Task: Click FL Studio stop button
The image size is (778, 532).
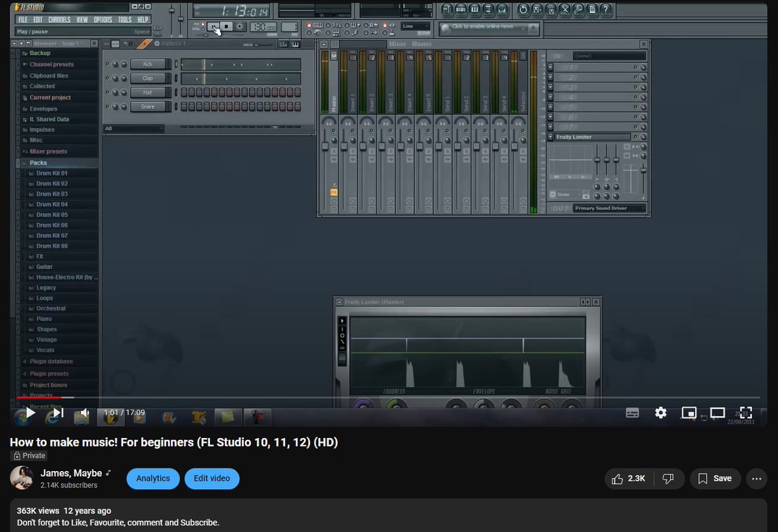Action: [226, 26]
